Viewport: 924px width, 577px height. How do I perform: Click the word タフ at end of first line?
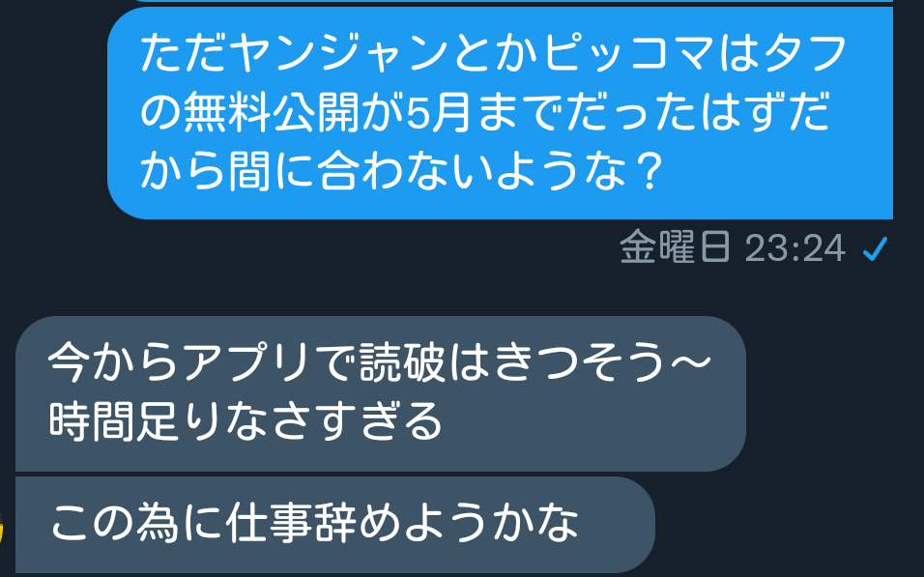(805, 52)
